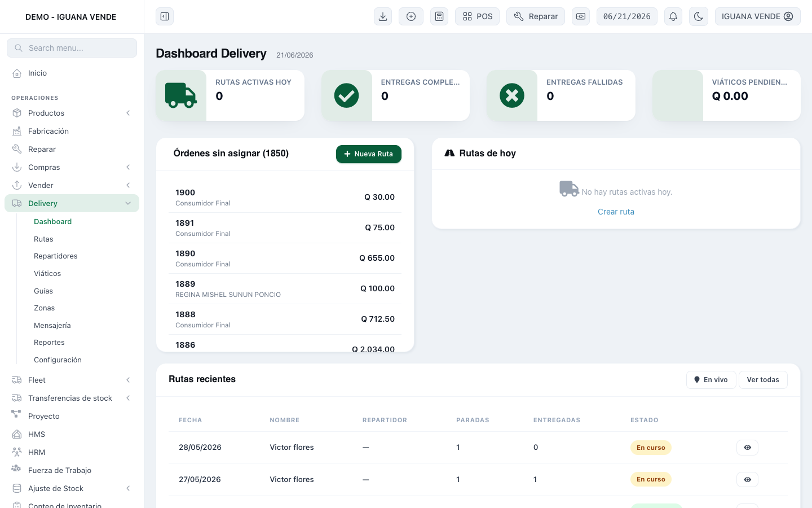The image size is (812, 508).
Task: Open HRM in the sidebar
Action: pos(72,452)
